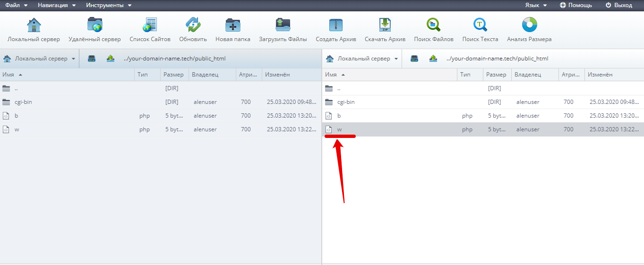The height and width of the screenshot is (265, 644).
Task: Click the Обновить refresh icon
Action: tap(193, 25)
